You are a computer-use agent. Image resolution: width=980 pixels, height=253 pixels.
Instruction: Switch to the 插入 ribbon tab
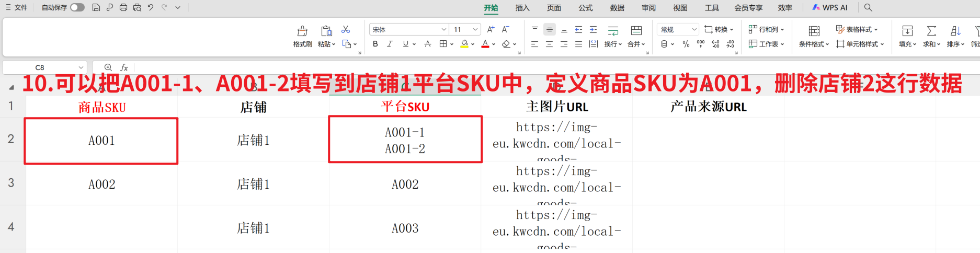coord(522,8)
